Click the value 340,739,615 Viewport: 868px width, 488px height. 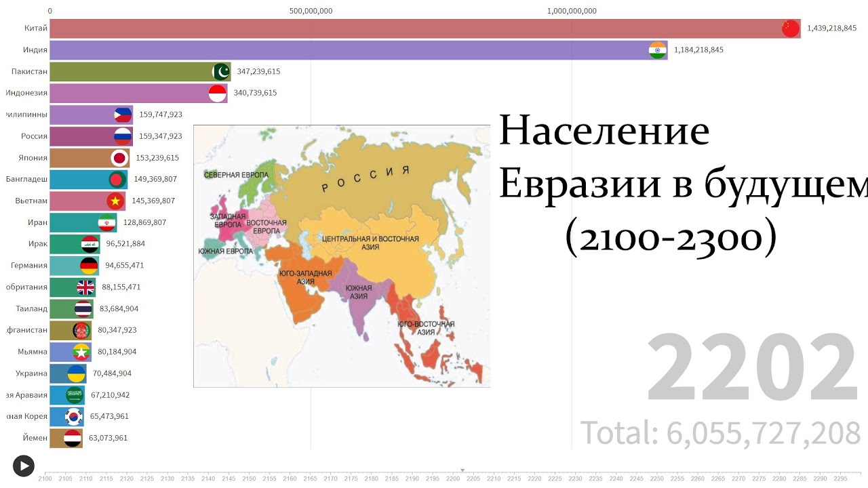[x=255, y=93]
